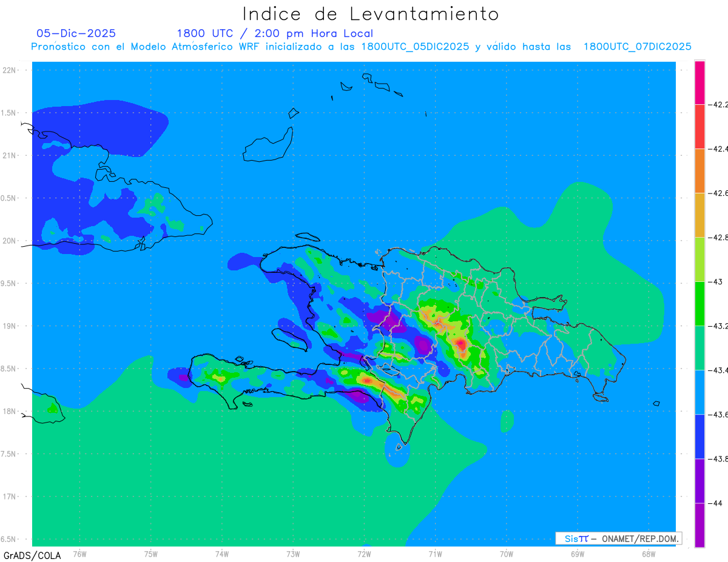Click the '-42.8' legend value
The image size is (728, 562).
coord(717,238)
